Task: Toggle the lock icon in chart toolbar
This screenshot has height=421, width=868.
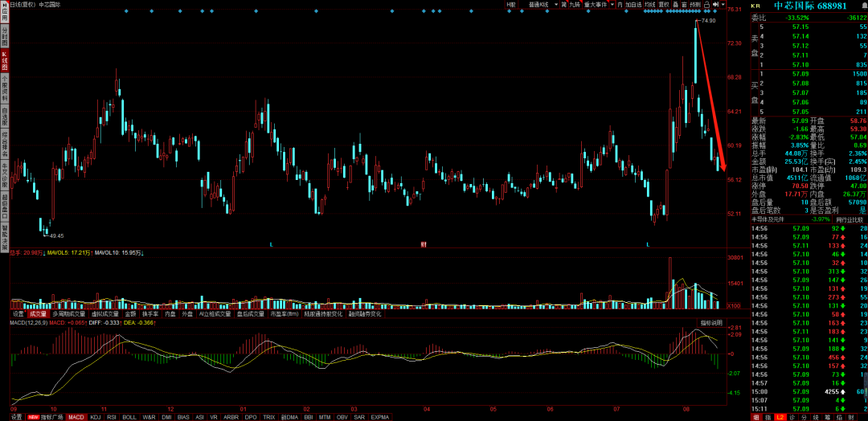Action: (x=706, y=5)
